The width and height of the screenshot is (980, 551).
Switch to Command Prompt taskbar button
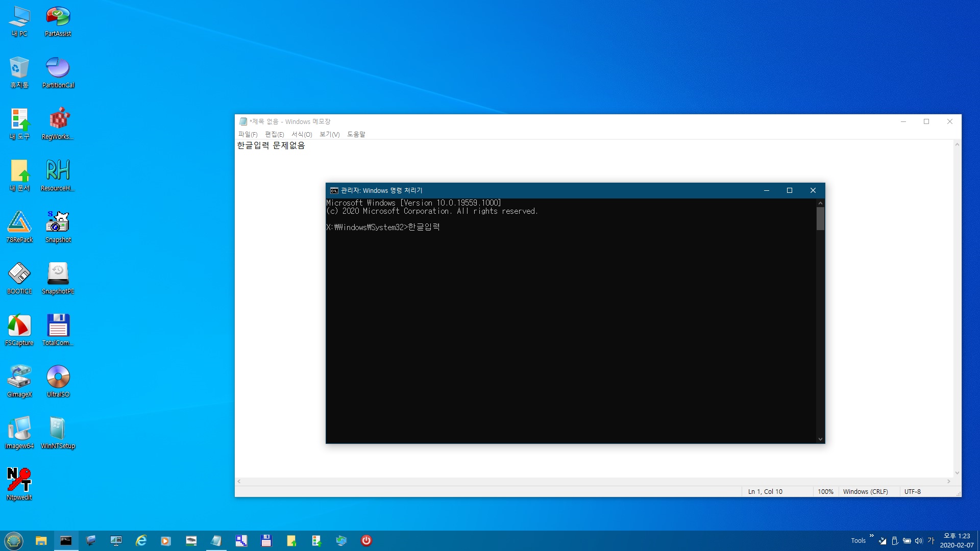[66, 541]
